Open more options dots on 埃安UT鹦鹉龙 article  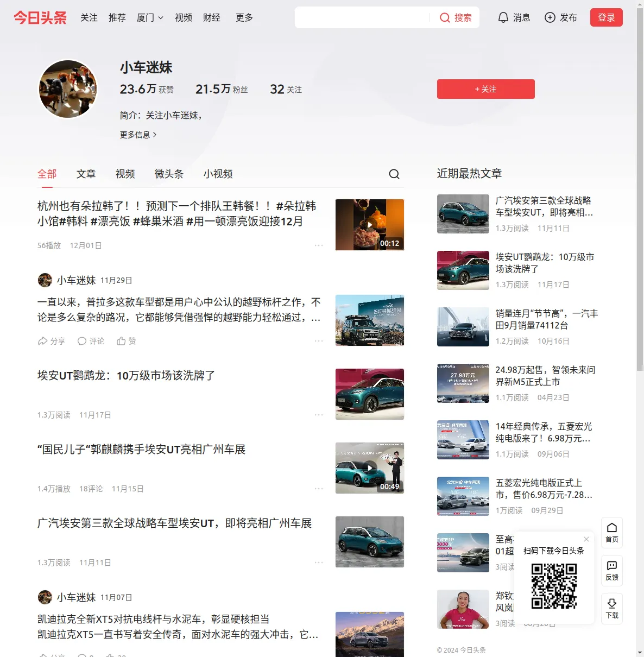319,415
